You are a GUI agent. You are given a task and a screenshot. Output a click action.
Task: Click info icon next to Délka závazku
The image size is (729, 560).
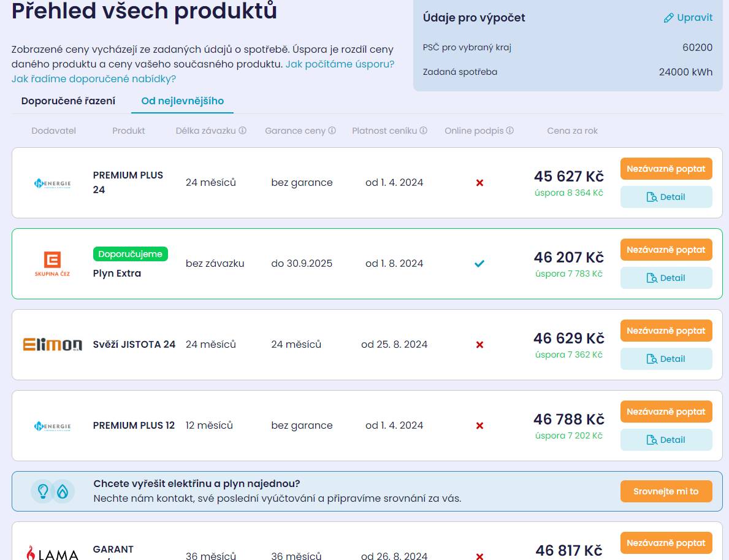[243, 131]
